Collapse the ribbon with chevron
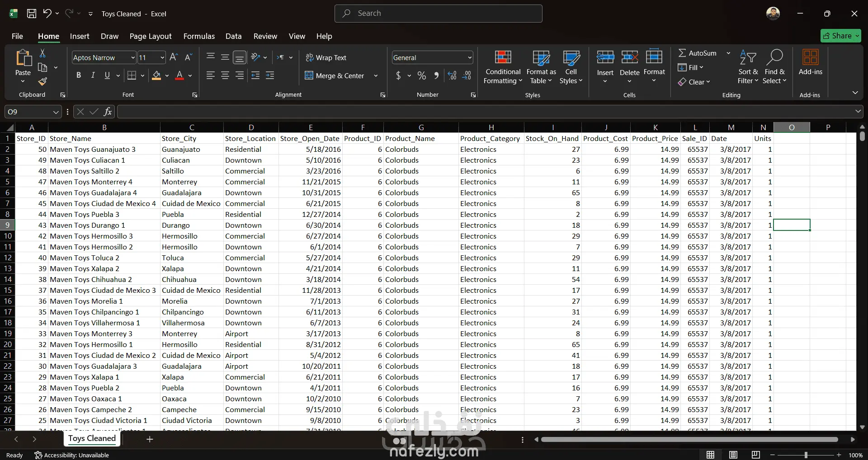868x460 pixels. point(855,93)
